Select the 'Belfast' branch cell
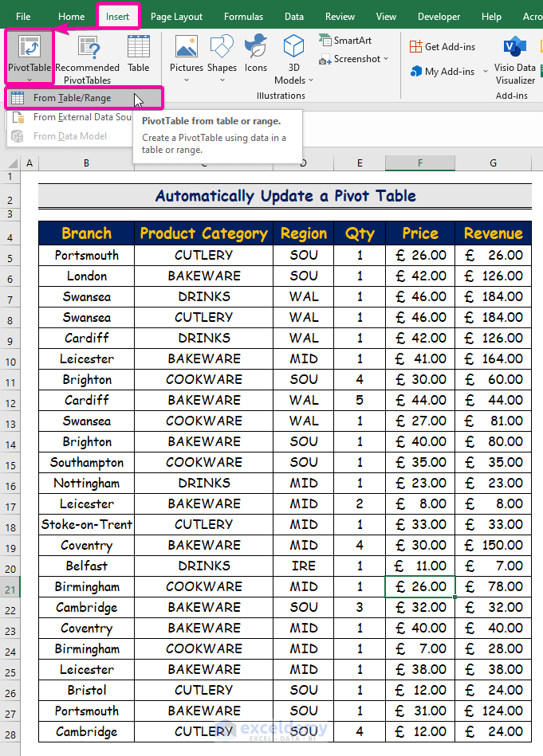543x756 pixels. point(86,566)
